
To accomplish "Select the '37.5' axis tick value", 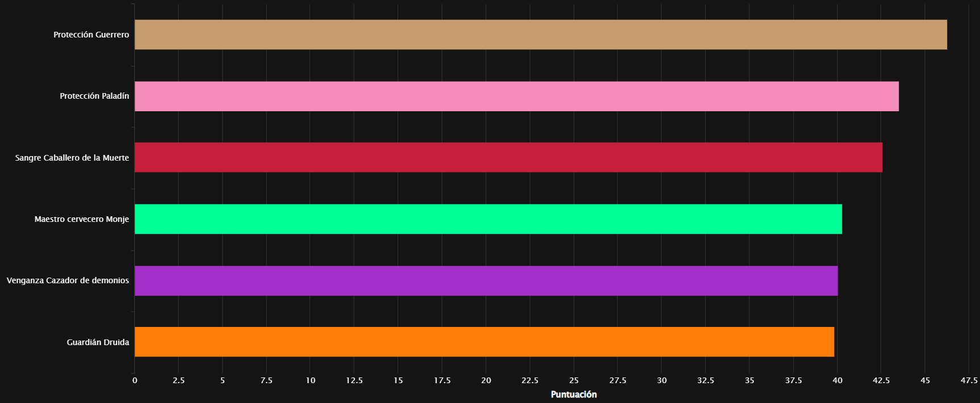I will tap(794, 380).
